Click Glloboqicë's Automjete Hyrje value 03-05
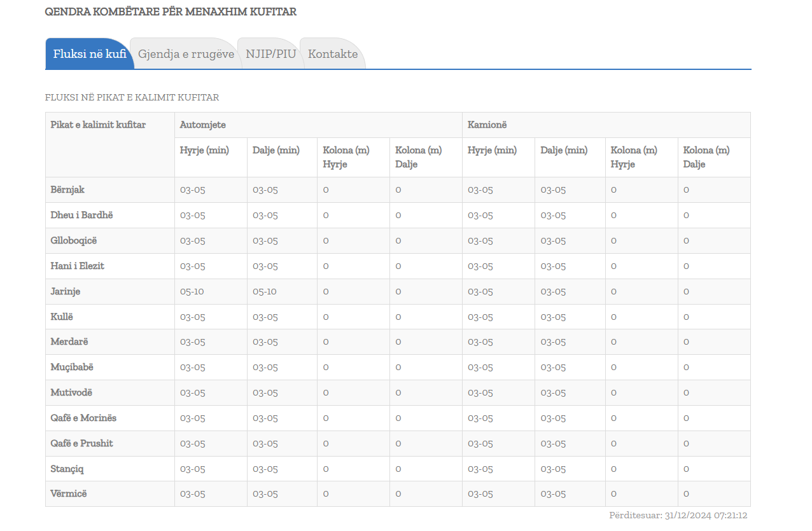The height and width of the screenshot is (531, 812). point(193,240)
